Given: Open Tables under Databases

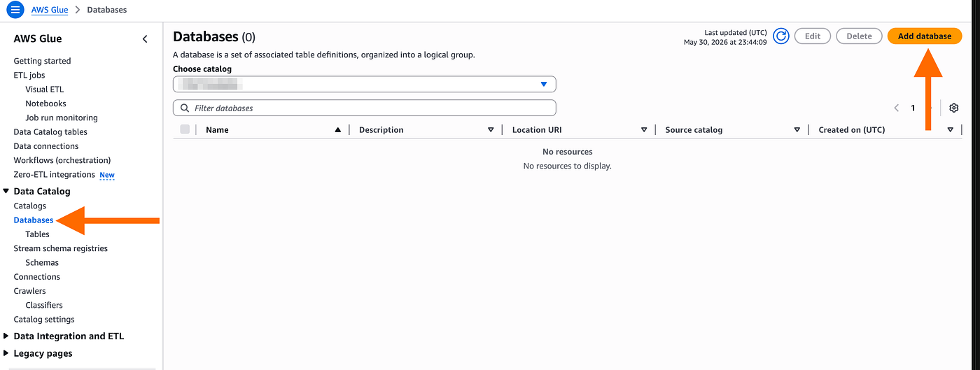Looking at the screenshot, I should click(38, 234).
